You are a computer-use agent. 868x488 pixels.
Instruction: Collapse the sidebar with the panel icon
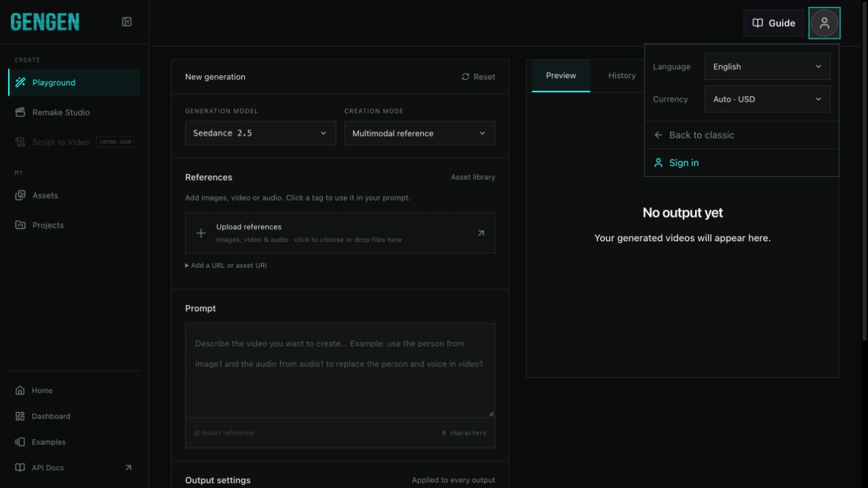(x=126, y=22)
